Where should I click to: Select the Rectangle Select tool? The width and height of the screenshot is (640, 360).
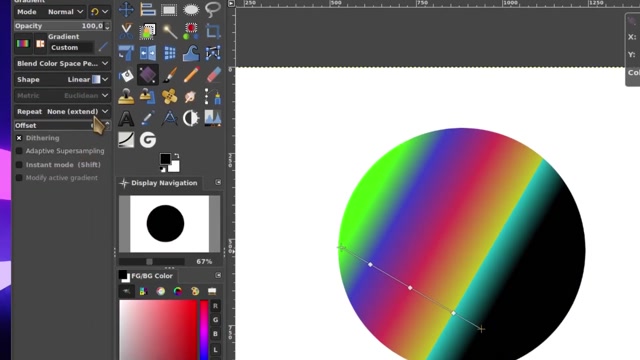pyautogui.click(x=169, y=9)
